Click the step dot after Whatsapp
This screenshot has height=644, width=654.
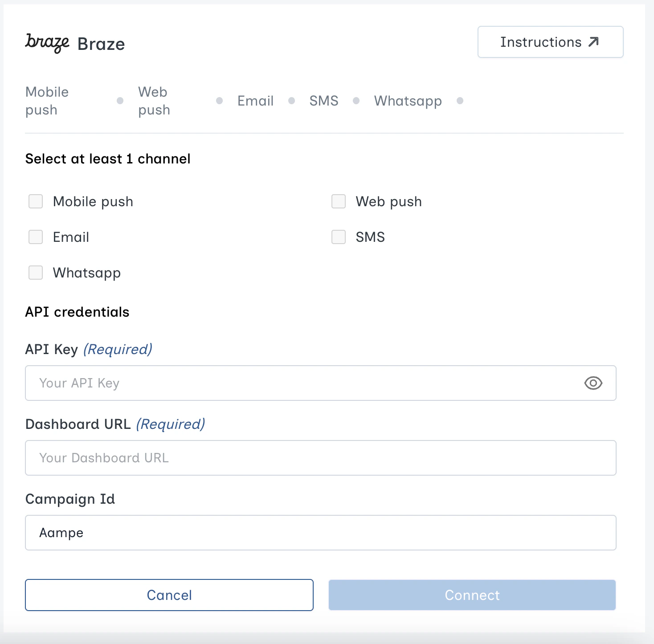(x=460, y=101)
